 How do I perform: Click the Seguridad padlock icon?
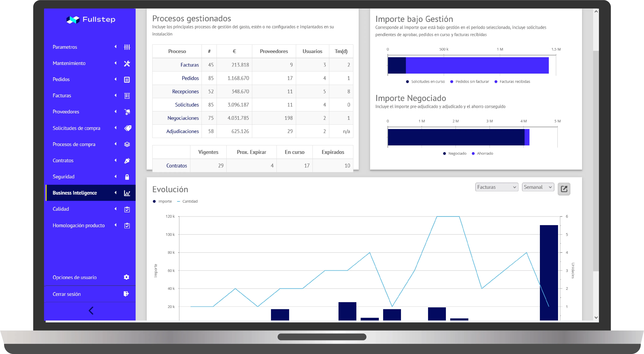click(127, 177)
